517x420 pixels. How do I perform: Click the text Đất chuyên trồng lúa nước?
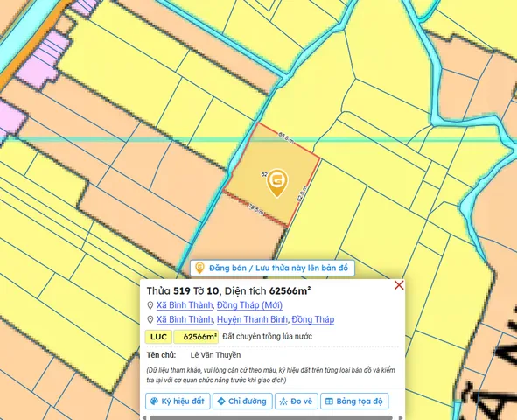point(267,337)
